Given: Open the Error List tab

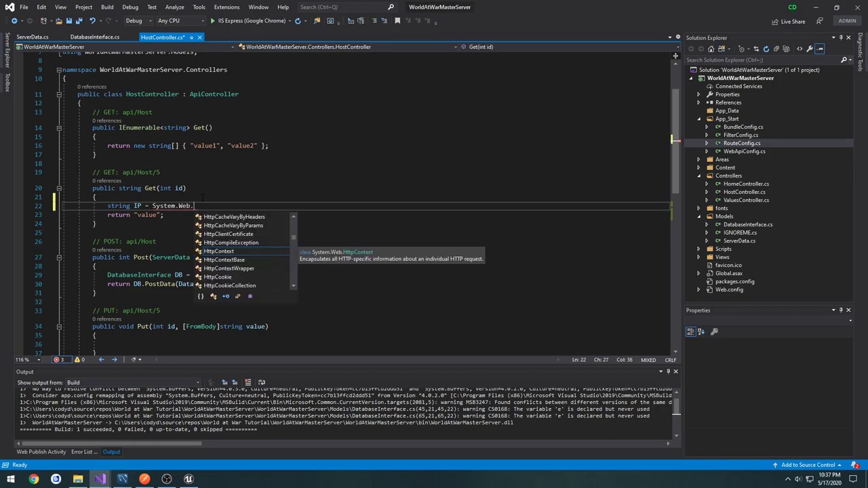Looking at the screenshot, I should point(85,452).
